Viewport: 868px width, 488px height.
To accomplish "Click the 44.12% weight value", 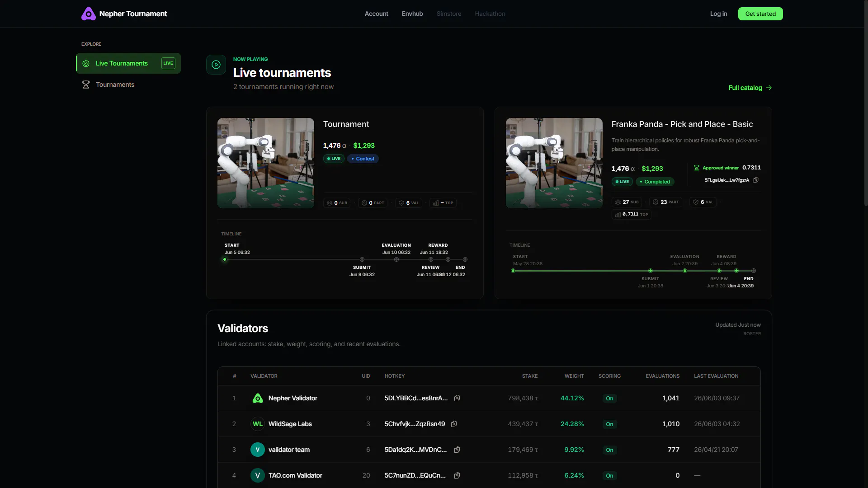I will tap(572, 398).
